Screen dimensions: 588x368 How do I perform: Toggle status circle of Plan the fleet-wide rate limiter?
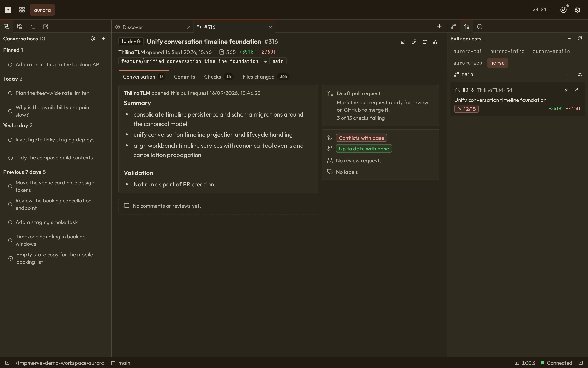coord(10,93)
